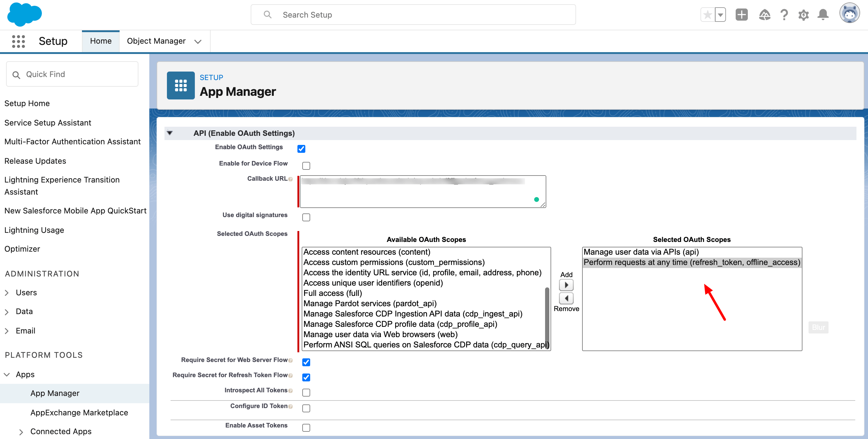Check the Use digital signatures checkbox
Image resolution: width=868 pixels, height=439 pixels.
[306, 217]
